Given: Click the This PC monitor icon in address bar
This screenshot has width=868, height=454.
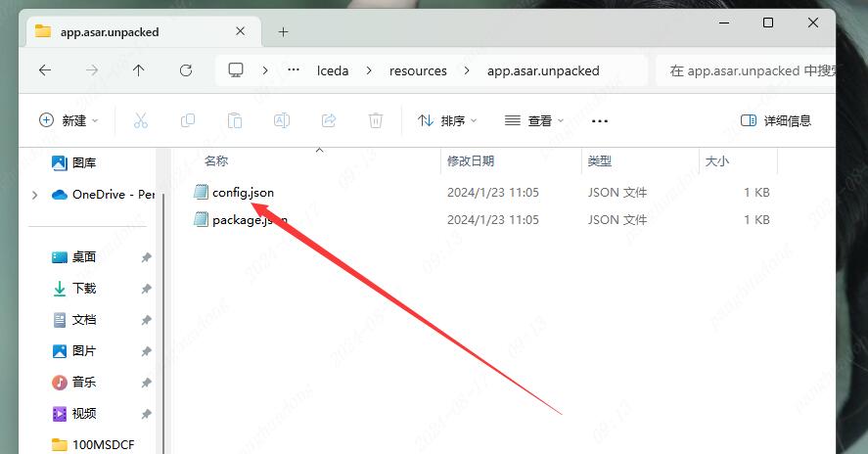Looking at the screenshot, I should point(236,70).
